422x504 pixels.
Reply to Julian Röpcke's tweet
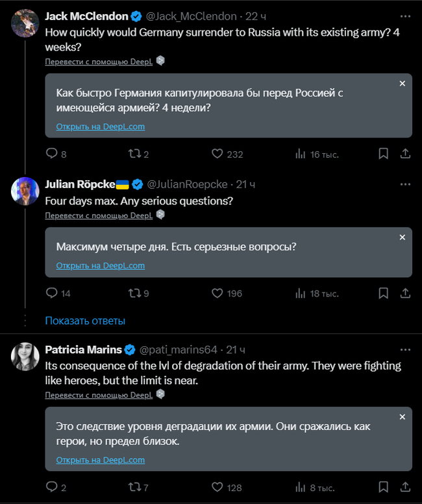[x=52, y=293]
